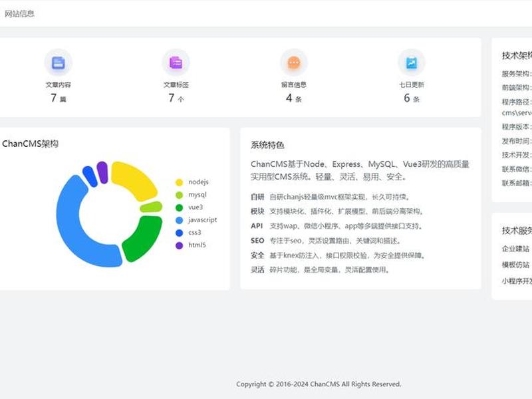Click the light green mysql donut segment
This screenshot has width=532, height=399.
[x=151, y=207]
